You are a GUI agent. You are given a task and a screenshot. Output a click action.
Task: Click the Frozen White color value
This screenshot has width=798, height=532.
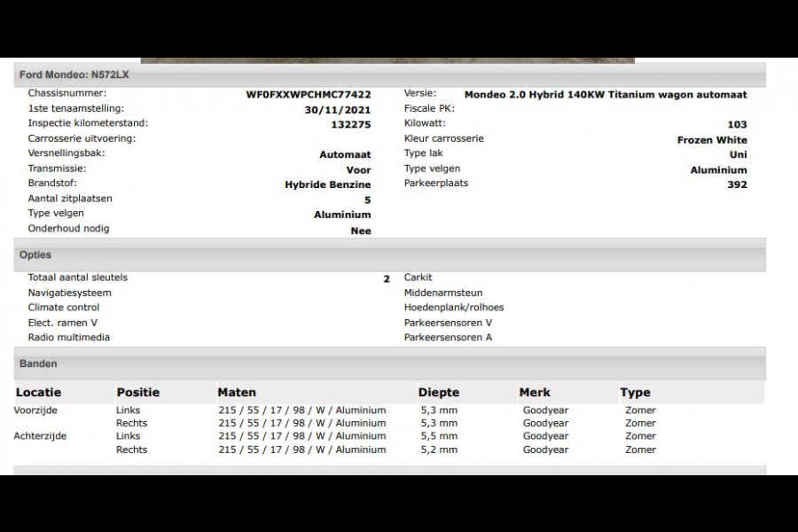pyautogui.click(x=711, y=140)
